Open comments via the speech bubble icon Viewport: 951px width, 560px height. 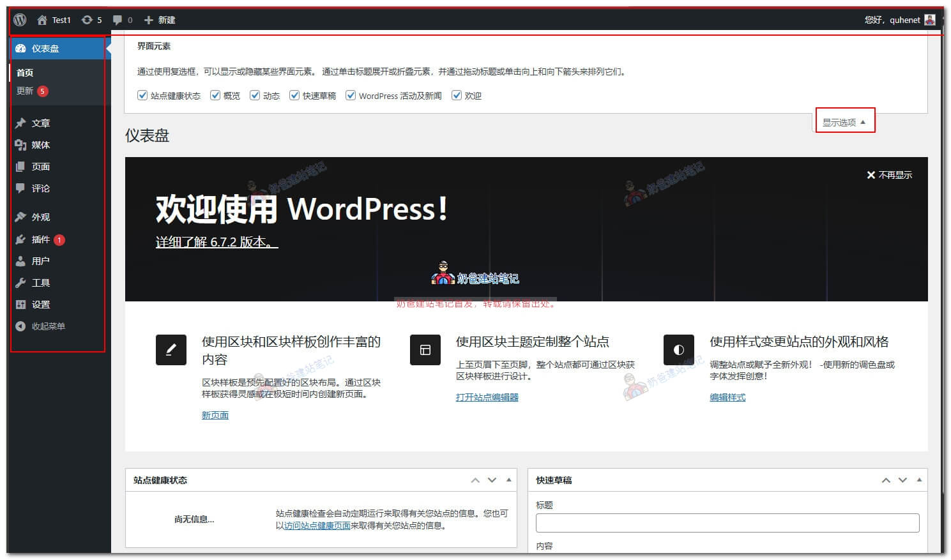tap(118, 19)
